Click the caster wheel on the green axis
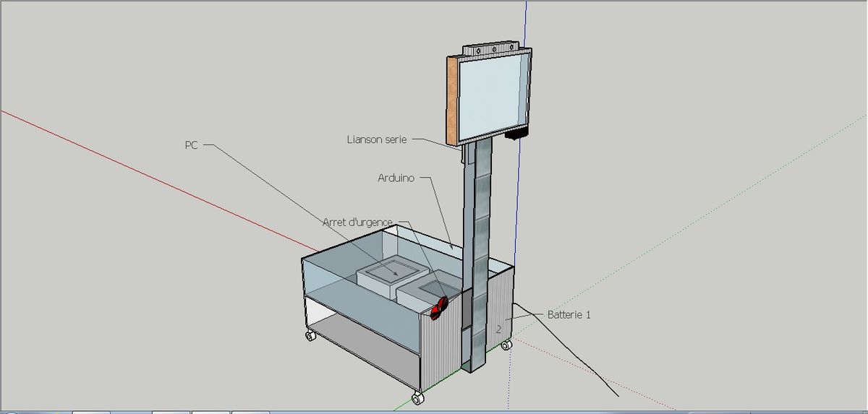 click(417, 398)
